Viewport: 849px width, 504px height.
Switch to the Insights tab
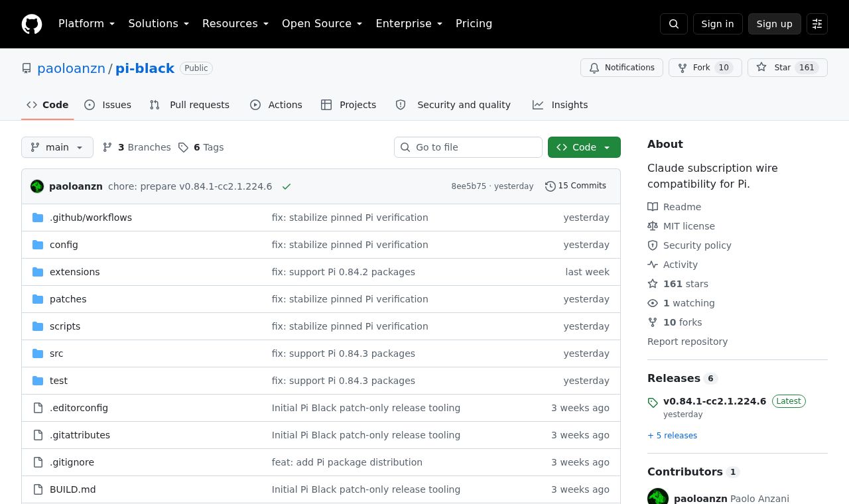(x=560, y=105)
